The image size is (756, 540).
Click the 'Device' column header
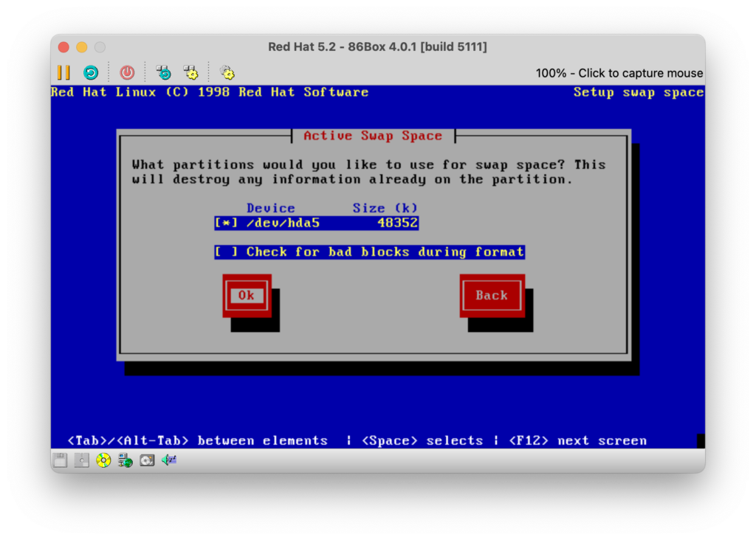tap(271, 208)
